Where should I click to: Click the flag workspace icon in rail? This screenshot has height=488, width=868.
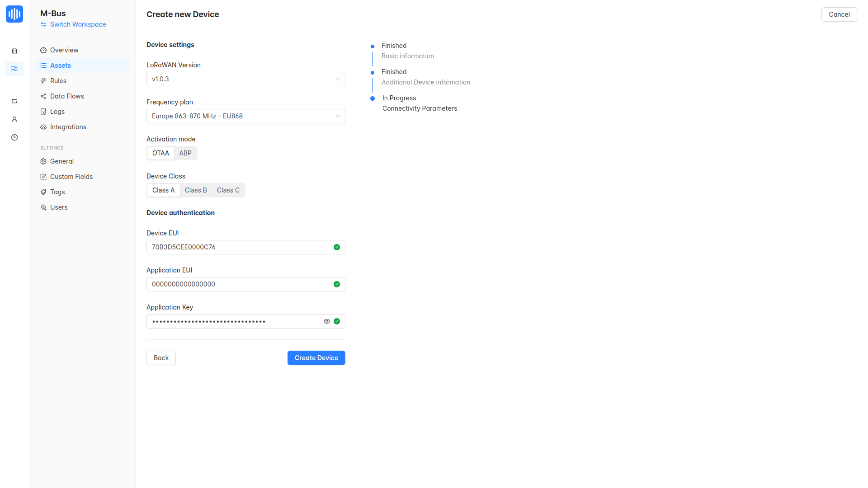[x=14, y=69]
